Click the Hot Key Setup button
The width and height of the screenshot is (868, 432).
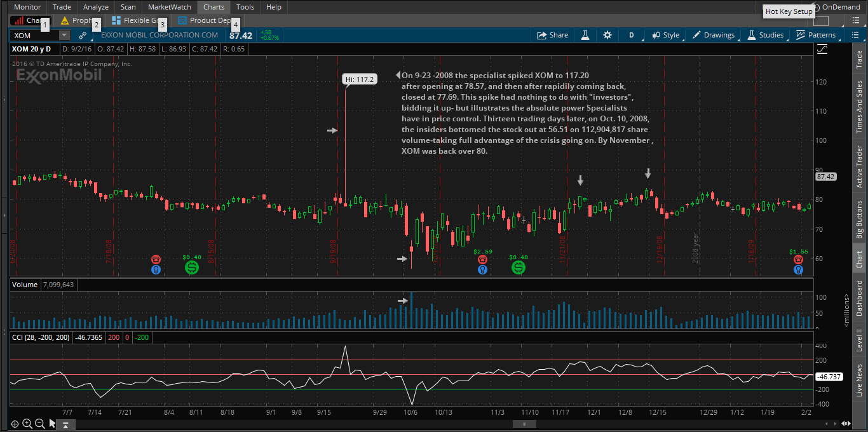pos(789,11)
